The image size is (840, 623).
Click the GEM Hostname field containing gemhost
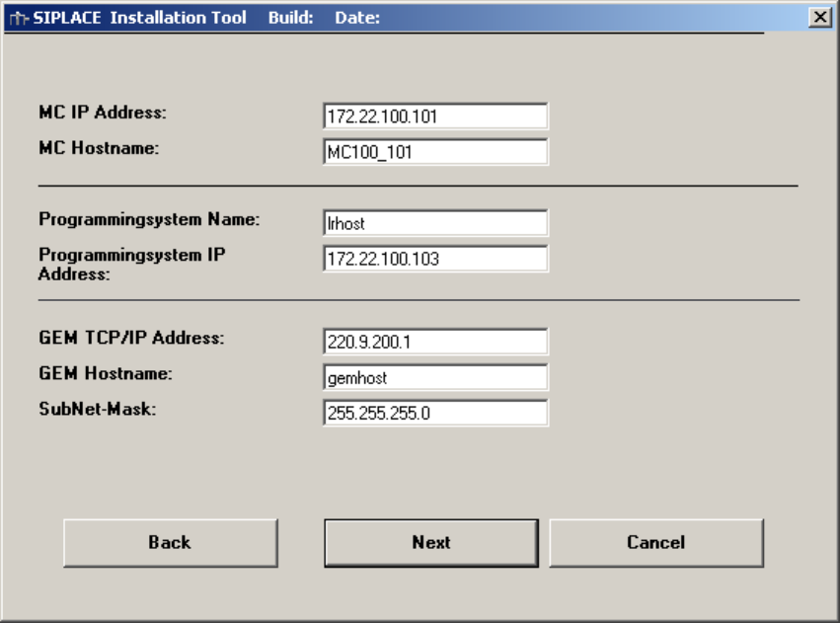click(x=435, y=378)
